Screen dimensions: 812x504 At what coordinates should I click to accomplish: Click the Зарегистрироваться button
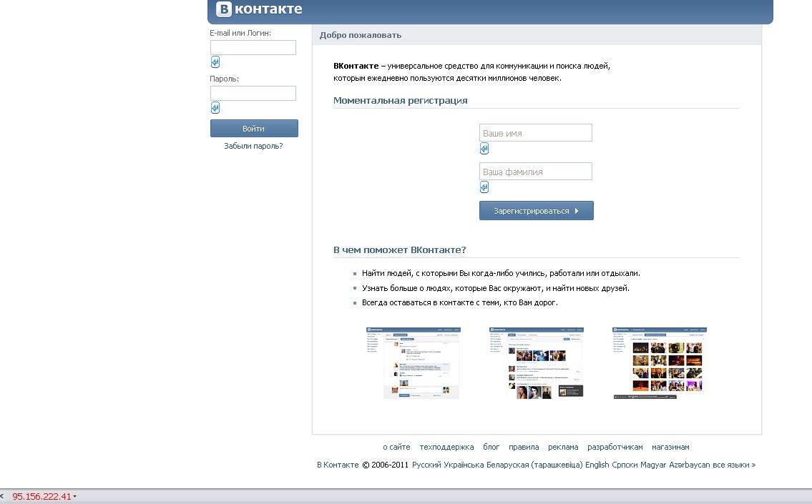click(x=537, y=211)
